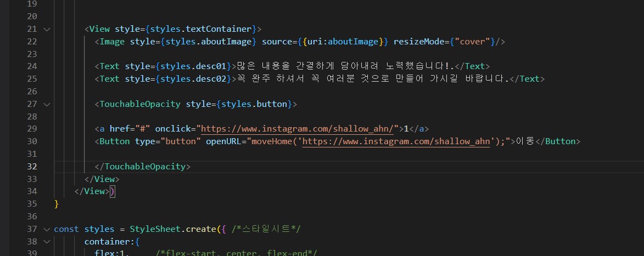Click line number 32 in the gutter
The image size is (644, 256).
click(32, 167)
